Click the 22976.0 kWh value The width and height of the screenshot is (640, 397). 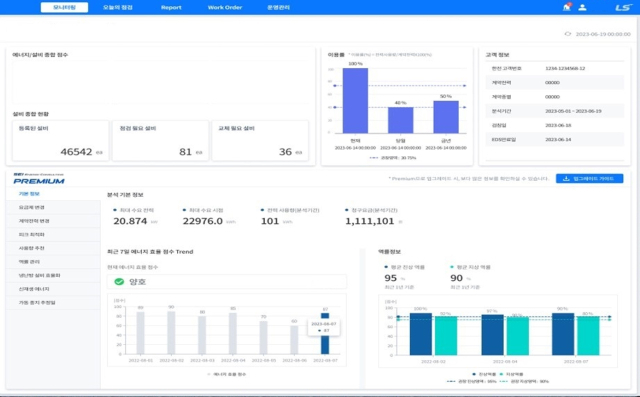click(202, 221)
